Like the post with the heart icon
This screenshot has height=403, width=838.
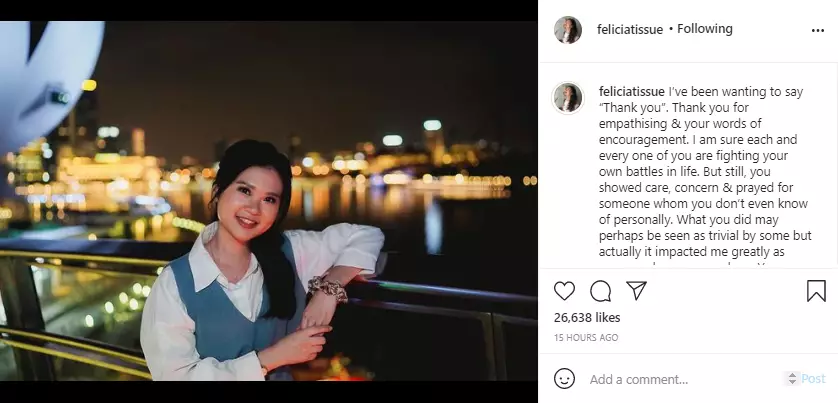[565, 291]
